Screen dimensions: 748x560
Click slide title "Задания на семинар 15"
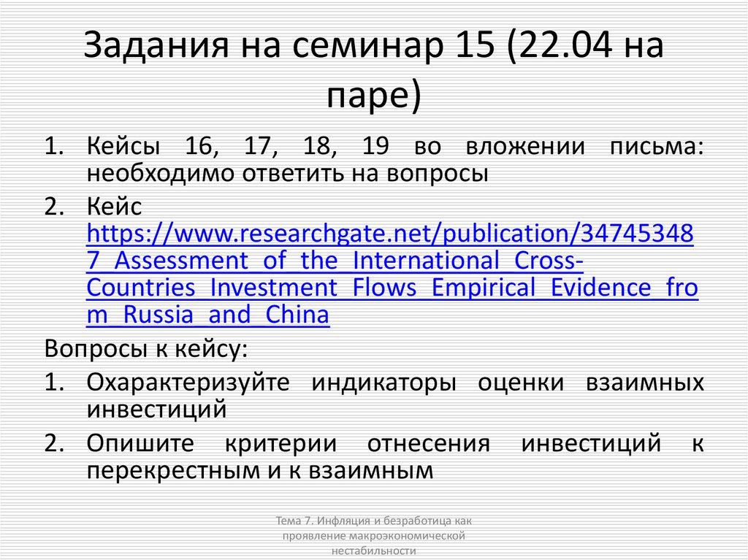tap(289, 45)
